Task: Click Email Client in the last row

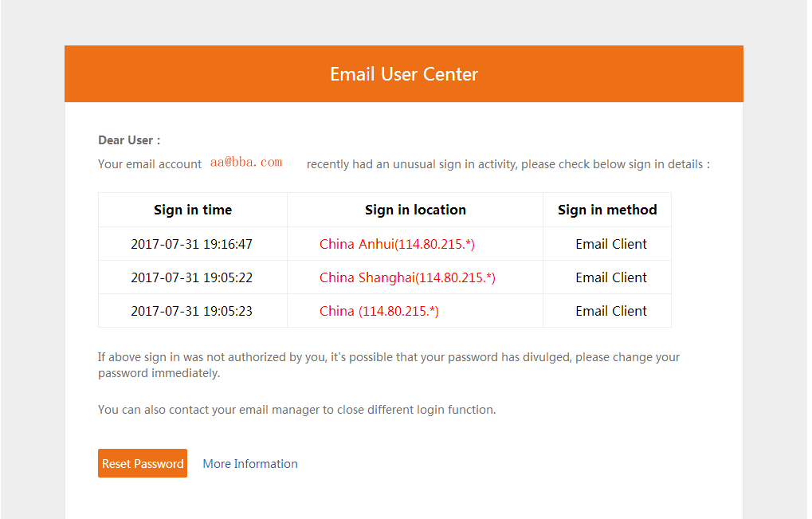Action: pyautogui.click(x=611, y=311)
